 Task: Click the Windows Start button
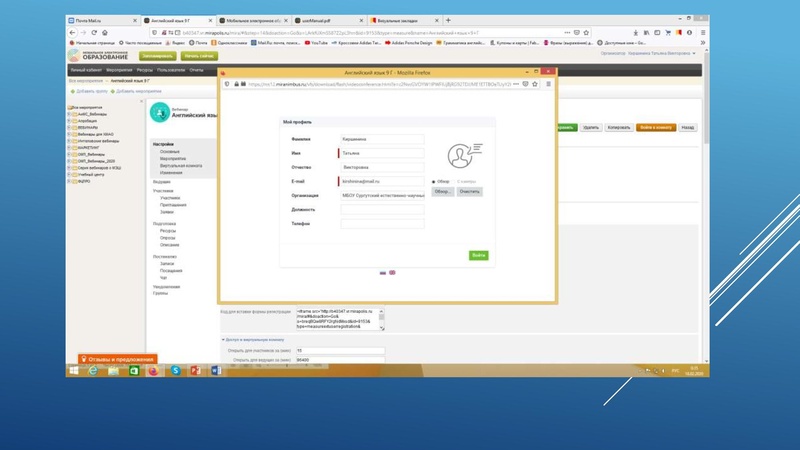tap(72, 370)
